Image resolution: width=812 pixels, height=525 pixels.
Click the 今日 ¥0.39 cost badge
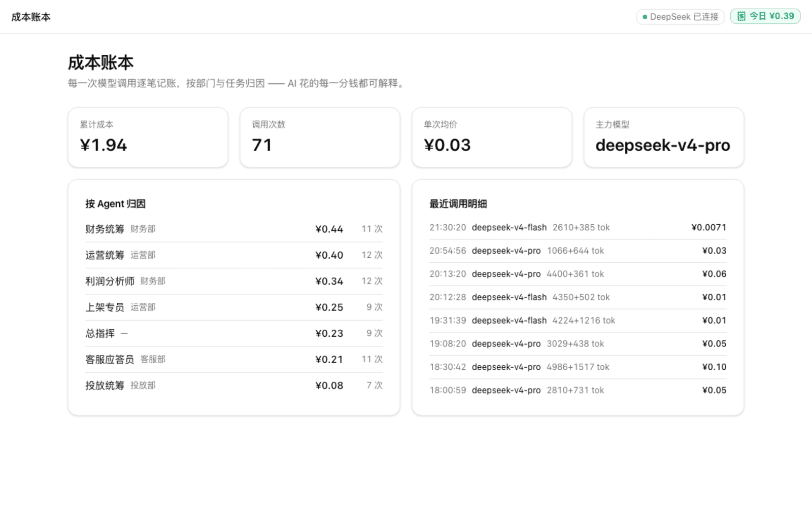pos(765,16)
